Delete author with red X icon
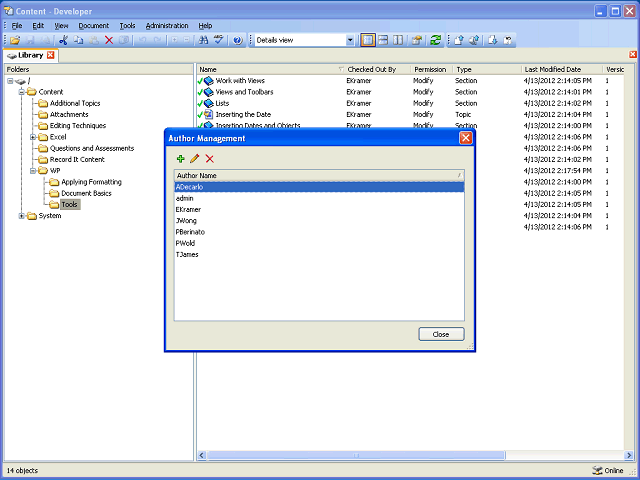 click(x=209, y=159)
